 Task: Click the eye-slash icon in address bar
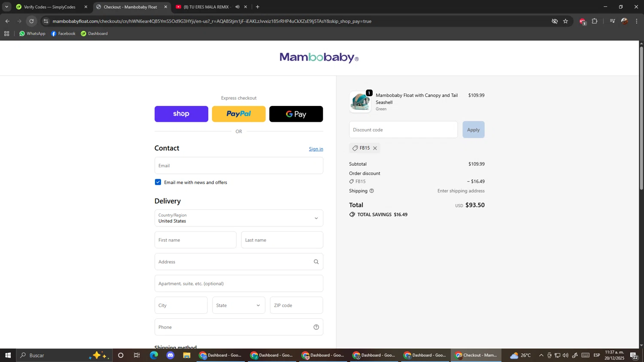555,21
